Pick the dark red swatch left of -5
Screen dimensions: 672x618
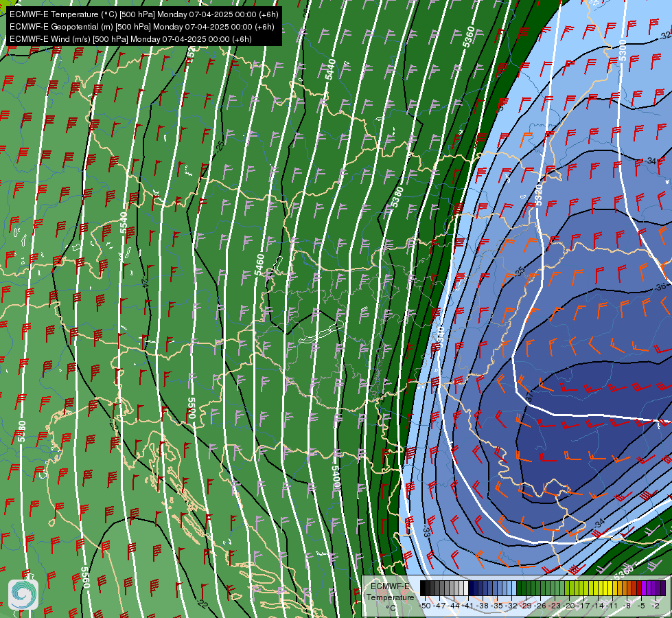[639, 588]
